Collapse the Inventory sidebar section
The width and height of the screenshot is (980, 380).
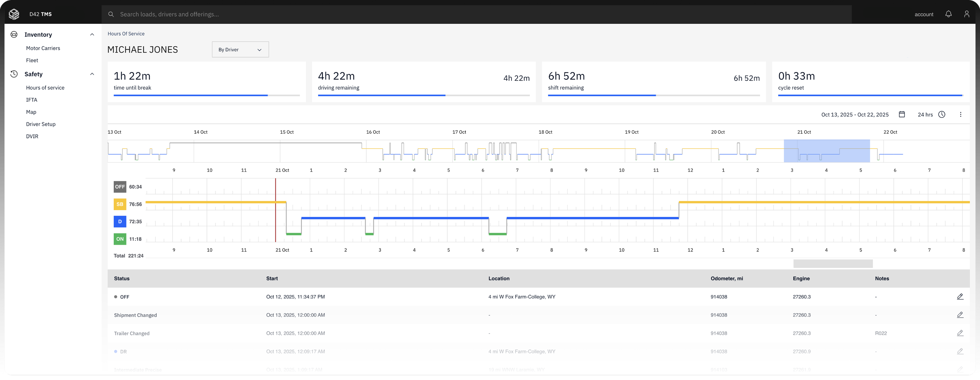click(92, 35)
